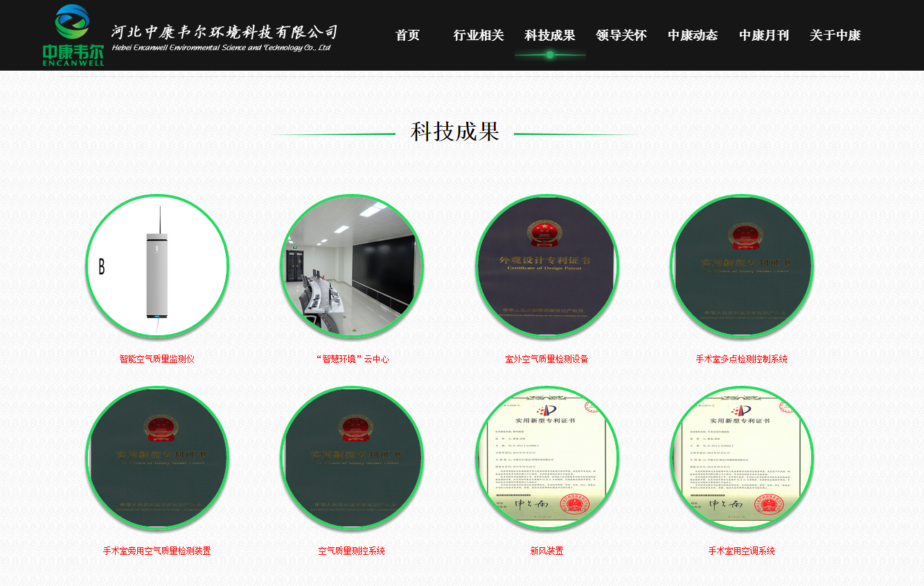Viewport: 924px width, 586px height.
Task: Open the 领导关怀 menu item
Action: (621, 35)
